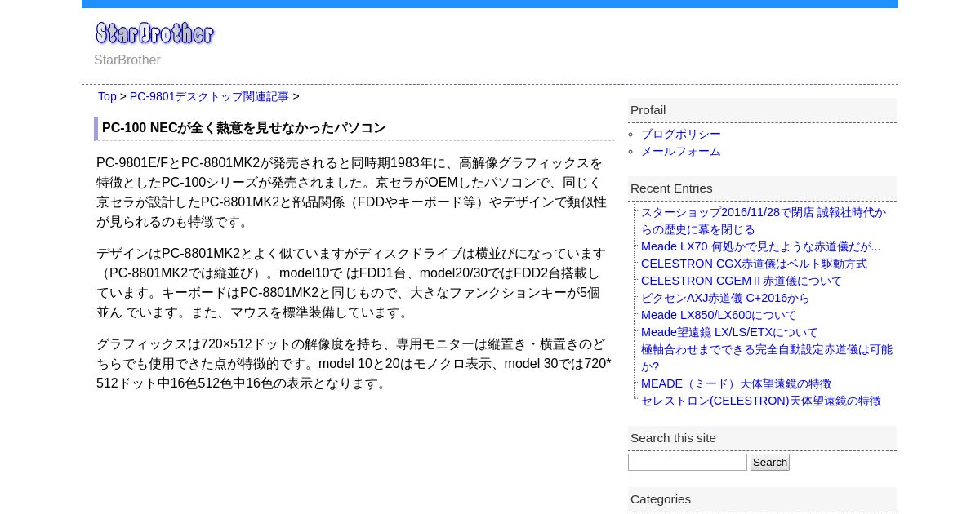This screenshot has width=980, height=514.
Task: Open Meade LX70 何処かで見たような赤道儀だが entry
Action: 760,246
